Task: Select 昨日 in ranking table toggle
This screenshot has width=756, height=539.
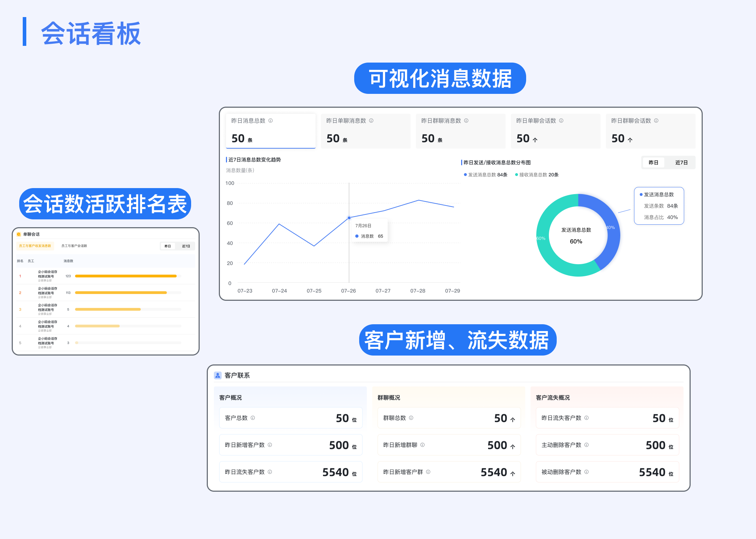Action: [168, 246]
